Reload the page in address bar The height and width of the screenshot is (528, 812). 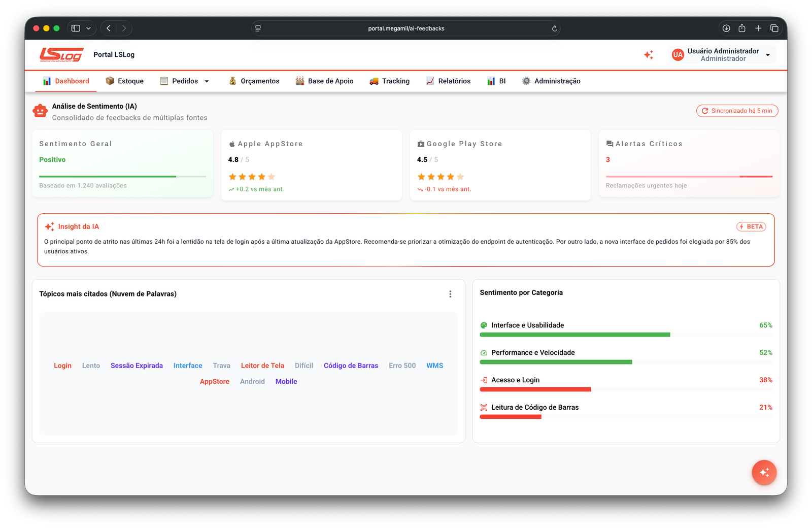[x=555, y=28]
